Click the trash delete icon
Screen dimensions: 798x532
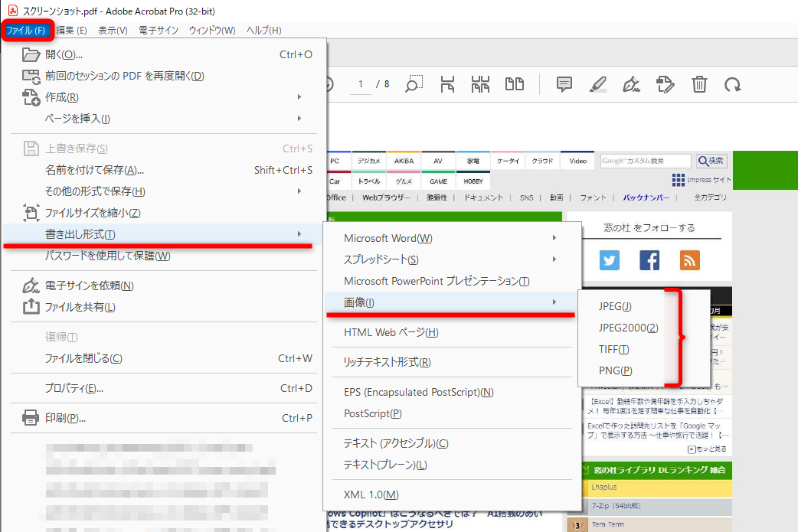pyautogui.click(x=699, y=84)
